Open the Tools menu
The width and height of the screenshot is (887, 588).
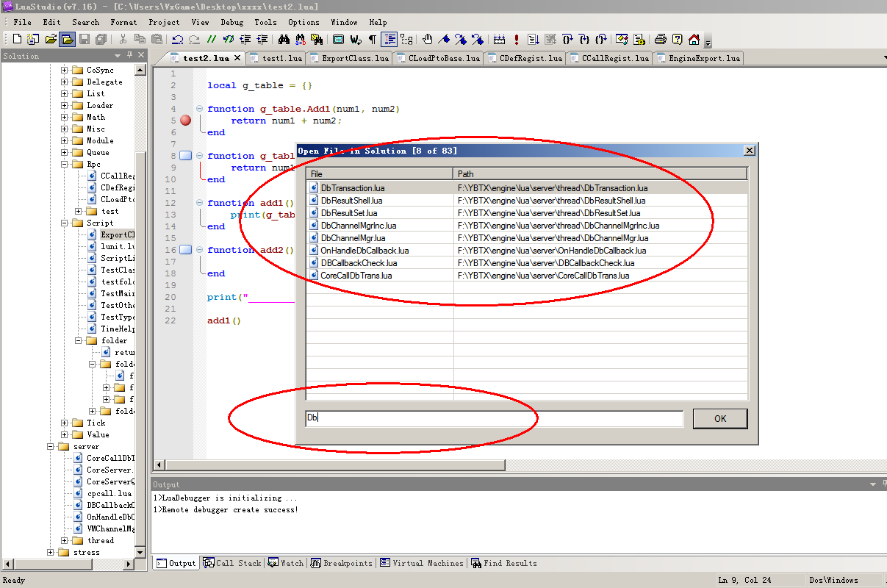tap(265, 22)
